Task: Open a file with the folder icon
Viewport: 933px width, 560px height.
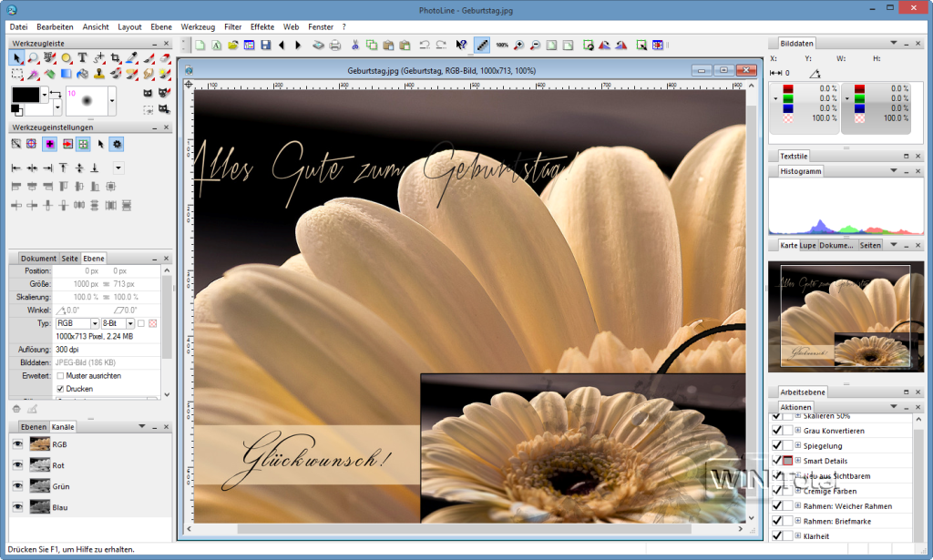Action: pos(232,46)
